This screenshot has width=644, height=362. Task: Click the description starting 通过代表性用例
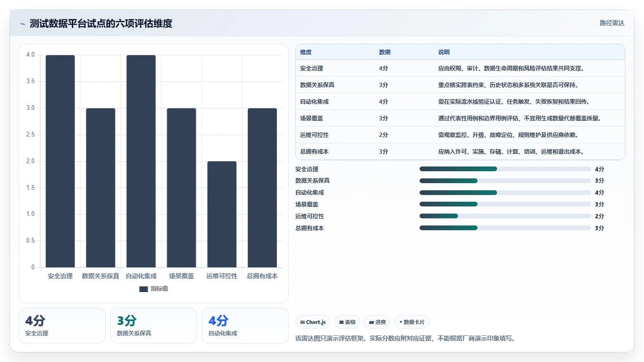point(519,118)
